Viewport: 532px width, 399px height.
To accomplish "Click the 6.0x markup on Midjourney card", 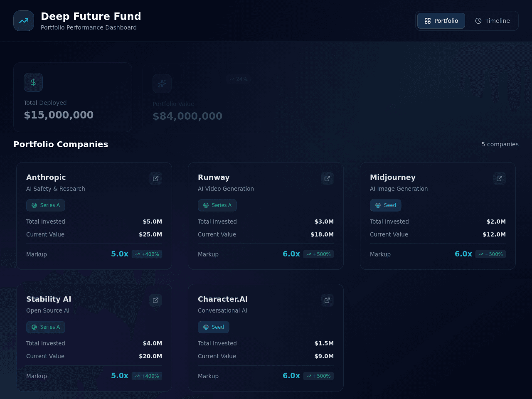I will [463, 254].
